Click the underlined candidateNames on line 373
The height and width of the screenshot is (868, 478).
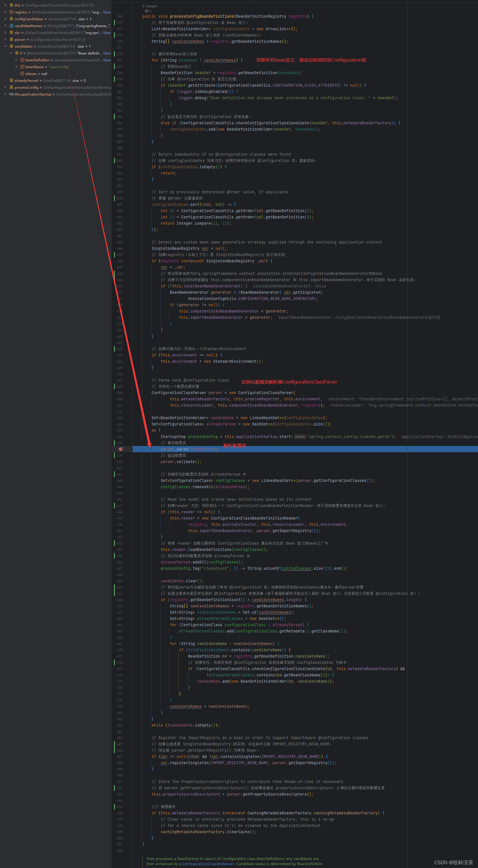[188, 41]
